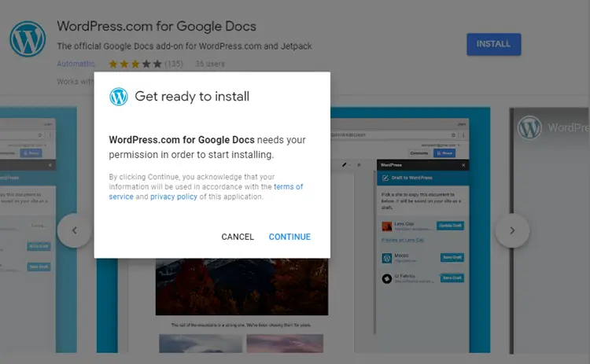Viewport: 590px width, 364px height.
Task: Click the autumn mountain photo in document
Action: click(x=242, y=286)
